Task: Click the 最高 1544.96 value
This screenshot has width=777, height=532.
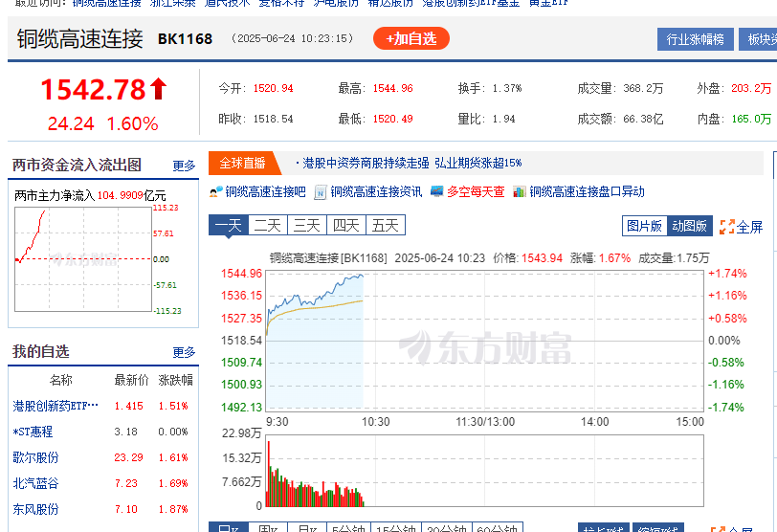Action: [392, 88]
